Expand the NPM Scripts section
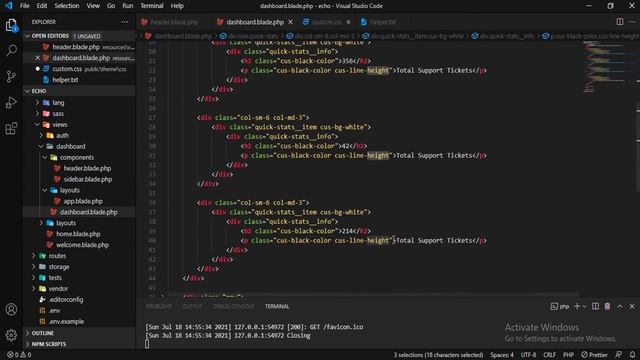 [80, 344]
